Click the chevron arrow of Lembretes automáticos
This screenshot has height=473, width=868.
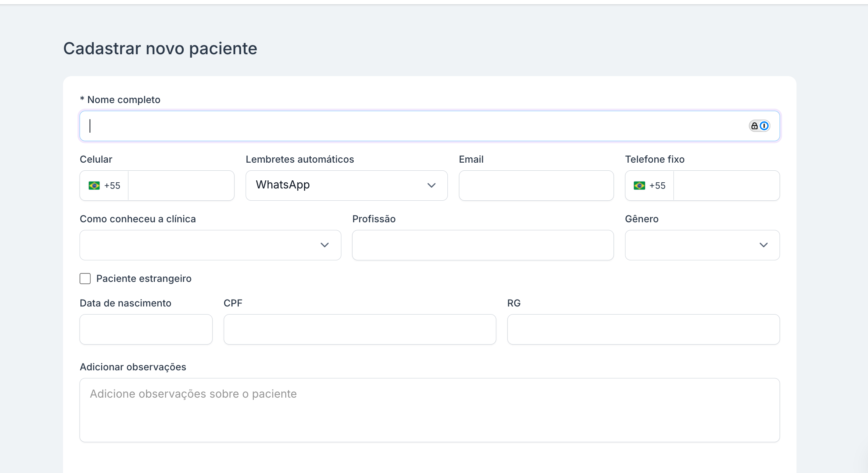tap(431, 185)
